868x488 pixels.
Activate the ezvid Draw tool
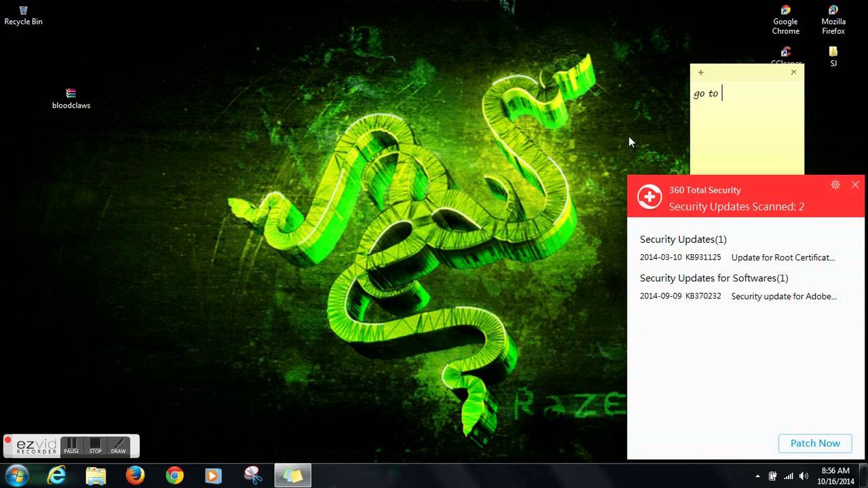[119, 446]
